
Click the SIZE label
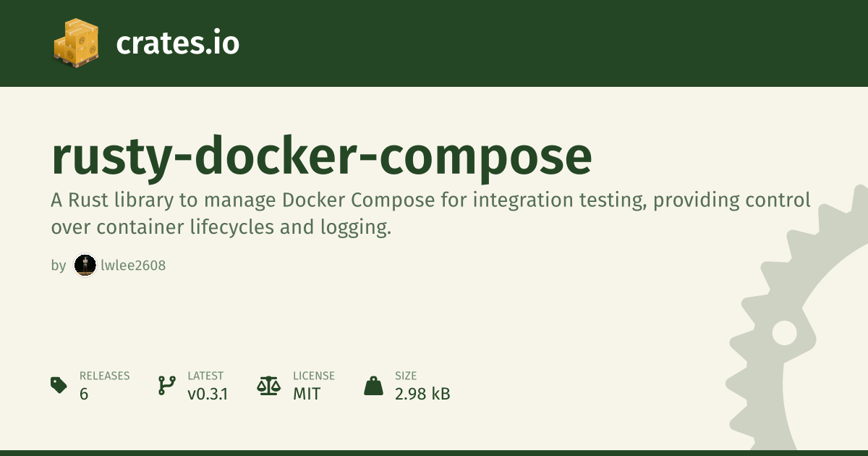(x=405, y=376)
